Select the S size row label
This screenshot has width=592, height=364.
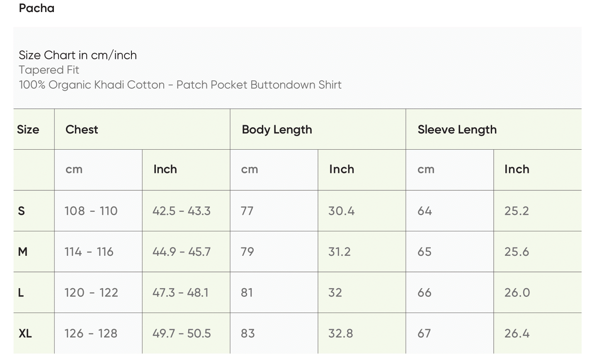(x=22, y=211)
